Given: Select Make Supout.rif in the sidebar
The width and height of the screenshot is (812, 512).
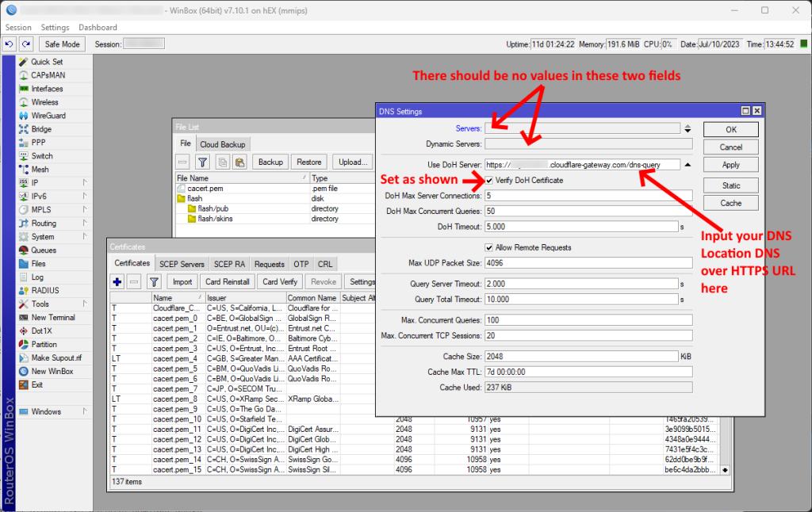Looking at the screenshot, I should tap(56, 358).
